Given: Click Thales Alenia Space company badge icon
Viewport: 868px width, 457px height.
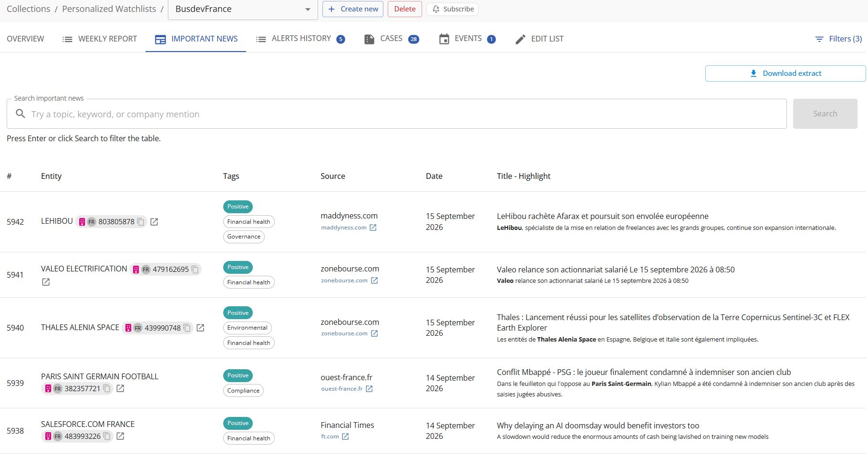Looking at the screenshot, I should click(x=128, y=328).
